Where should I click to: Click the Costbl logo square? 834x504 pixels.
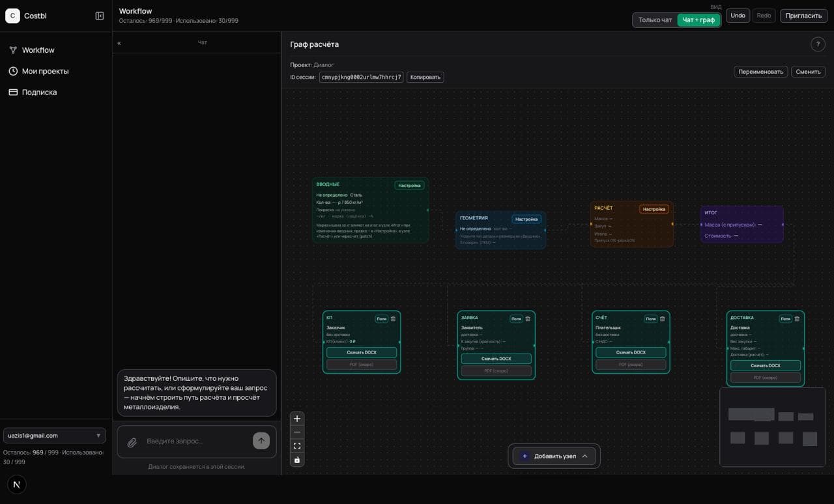12,16
